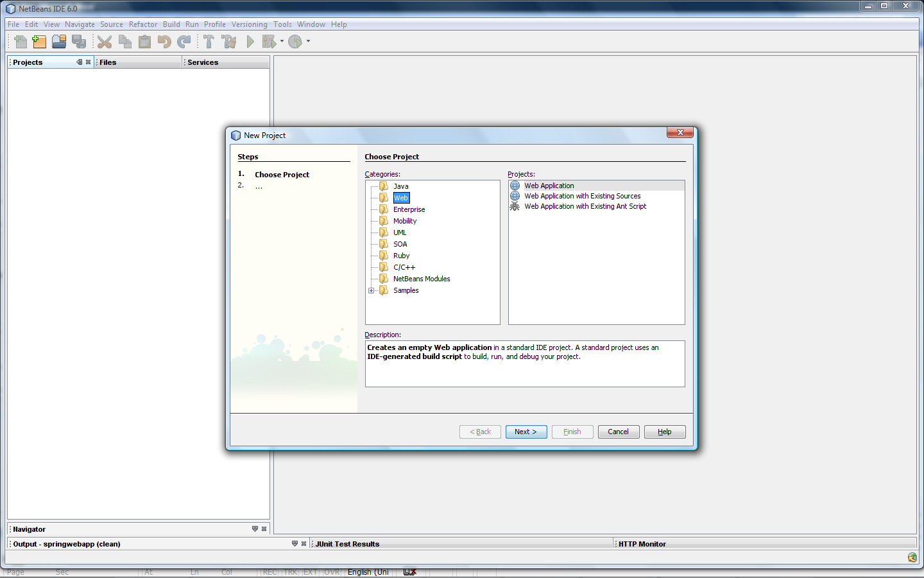Choose Web Application with Existing Sources

[582, 196]
